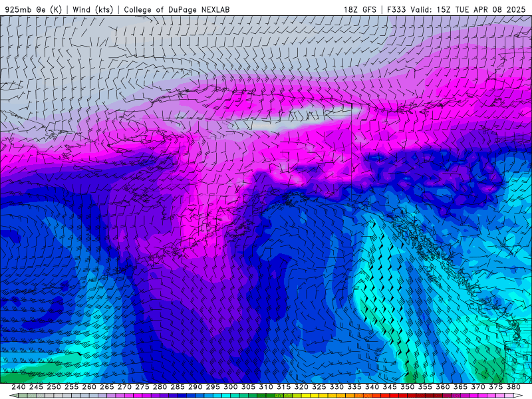Click the 285 color bar label
The width and height of the screenshot is (532, 399).
[x=178, y=387]
